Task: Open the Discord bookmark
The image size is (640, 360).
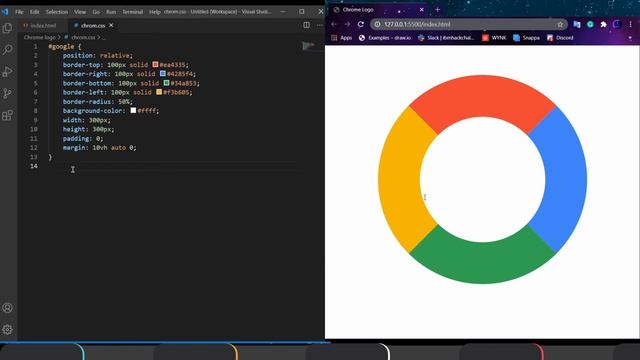Action: [560, 38]
